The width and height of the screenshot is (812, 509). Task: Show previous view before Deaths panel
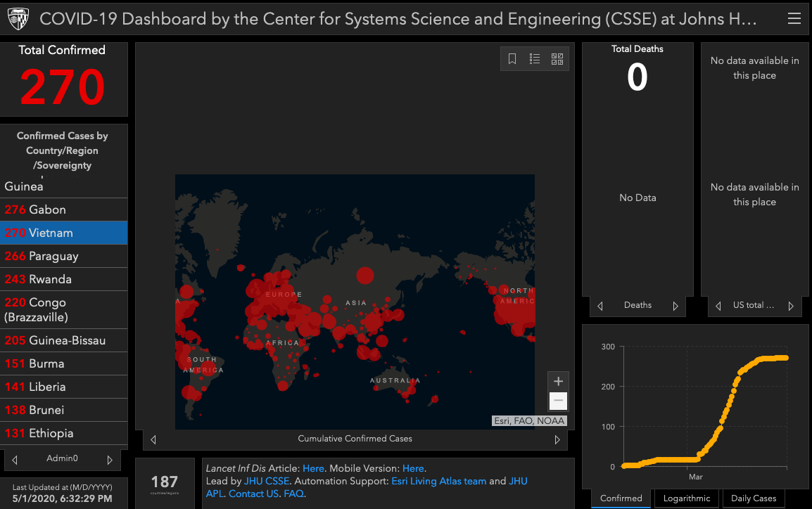[600, 306]
